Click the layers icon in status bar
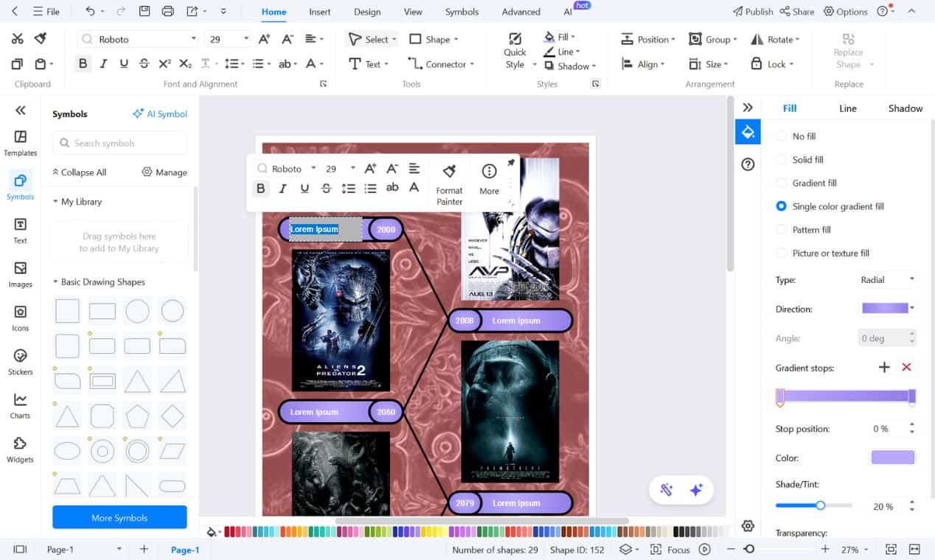The height and width of the screenshot is (560, 935). (625, 549)
